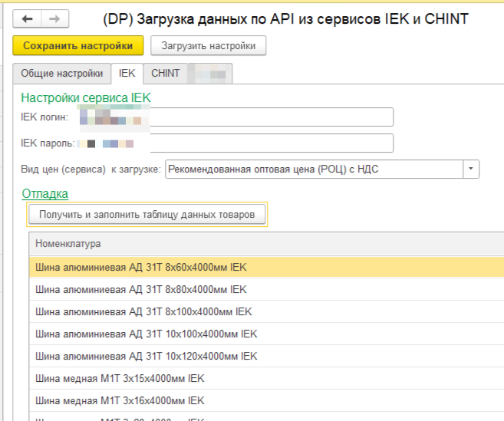The width and height of the screenshot is (504, 421).
Task: Select the IEK tab
Action: [127, 74]
